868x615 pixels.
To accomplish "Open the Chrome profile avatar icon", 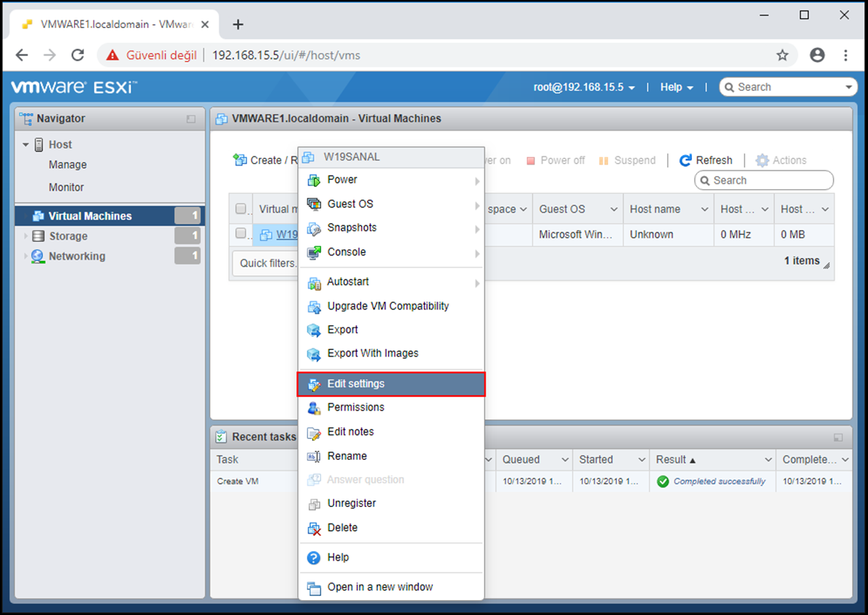I will [x=817, y=55].
